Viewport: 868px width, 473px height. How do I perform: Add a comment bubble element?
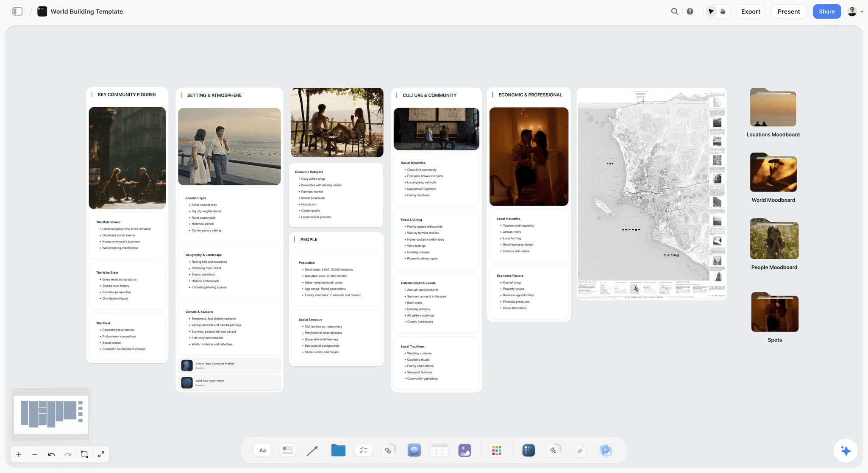414,450
